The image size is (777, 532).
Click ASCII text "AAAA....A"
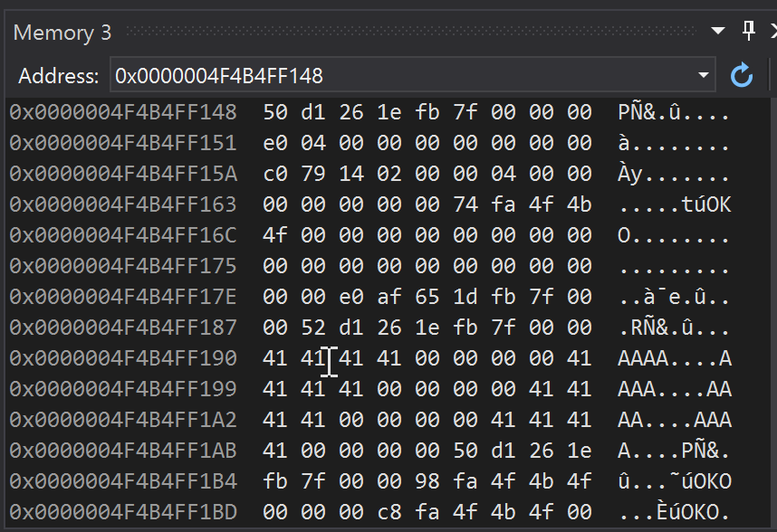[675, 358]
